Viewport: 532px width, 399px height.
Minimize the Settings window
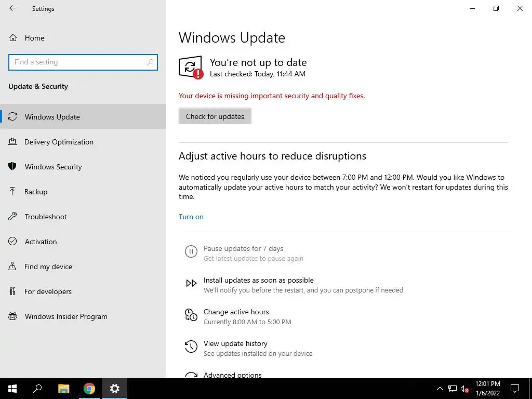tap(472, 8)
